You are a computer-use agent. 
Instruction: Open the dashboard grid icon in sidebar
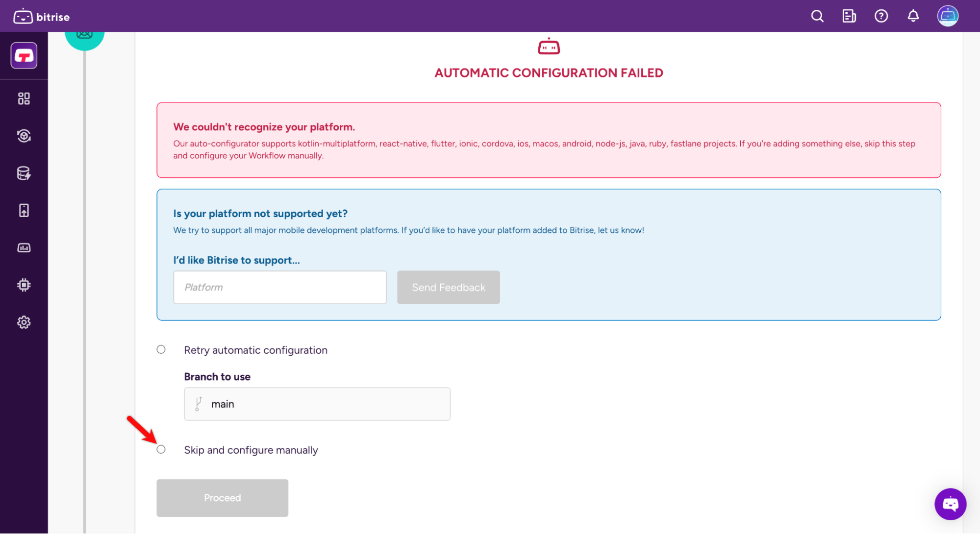pos(24,99)
